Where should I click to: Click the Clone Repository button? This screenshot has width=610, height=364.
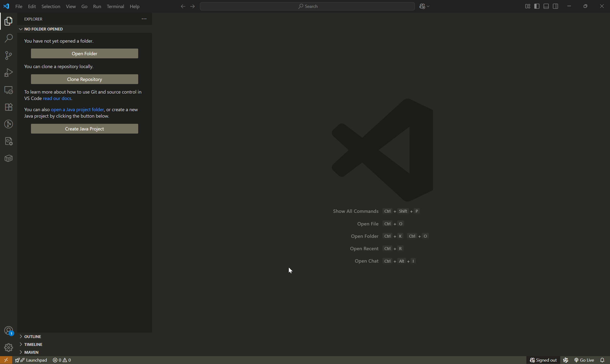coord(84,79)
